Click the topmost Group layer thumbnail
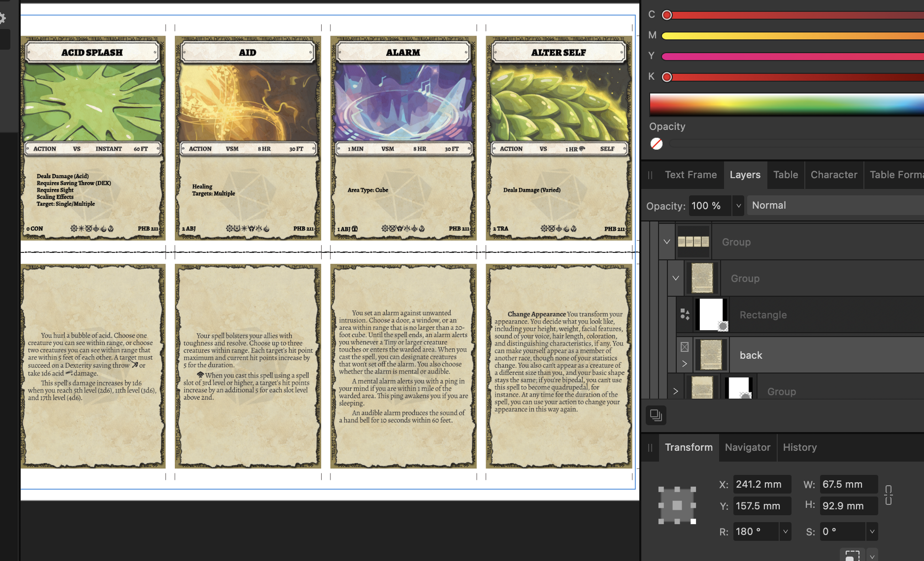 (693, 242)
